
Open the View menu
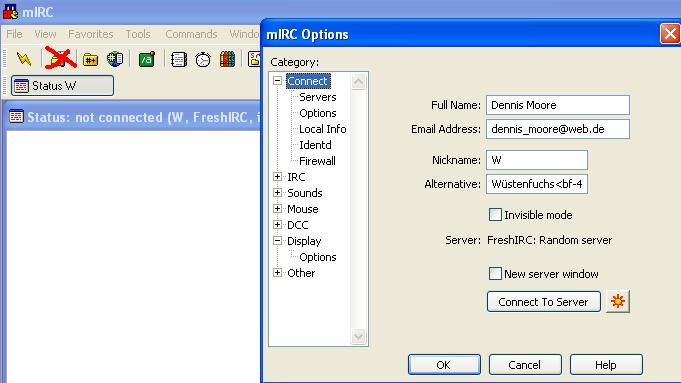coord(45,34)
